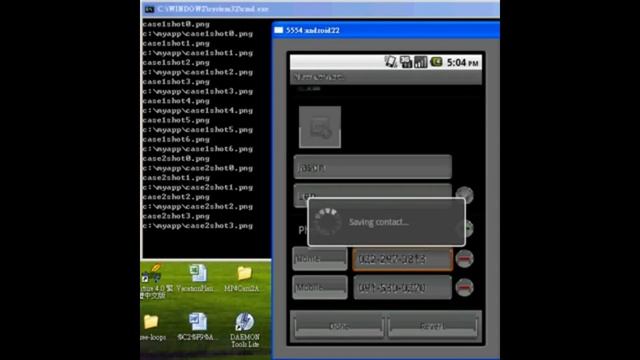
Task: Click the line c:\myapp\case1shot4.png in cmd
Action: click(198, 111)
